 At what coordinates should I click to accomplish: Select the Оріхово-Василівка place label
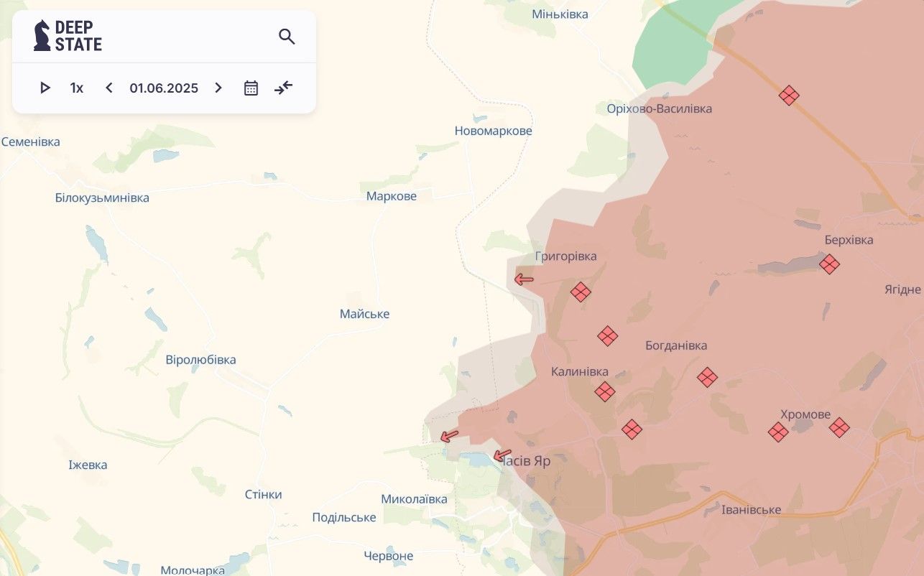click(659, 108)
